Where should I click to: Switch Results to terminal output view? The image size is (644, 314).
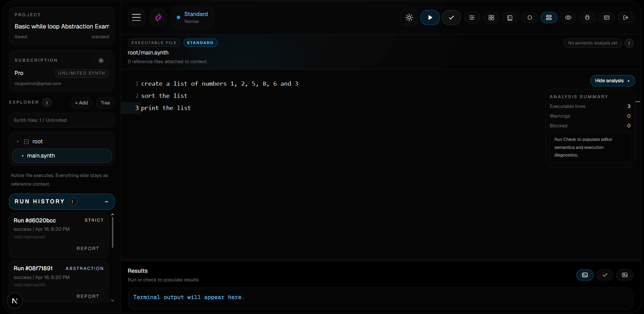coord(585,275)
